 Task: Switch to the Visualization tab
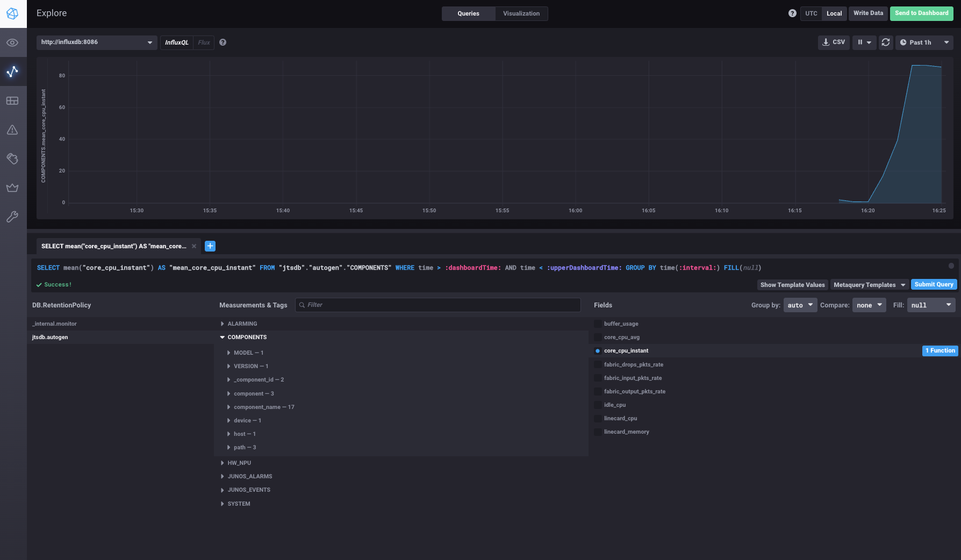(521, 13)
